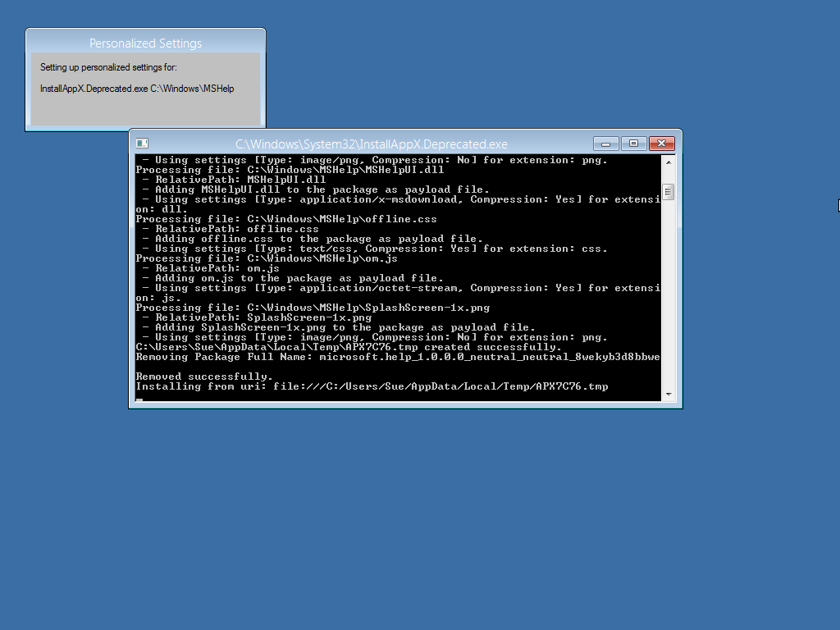Click the console vertical scrollbar thumb

pyautogui.click(x=668, y=192)
